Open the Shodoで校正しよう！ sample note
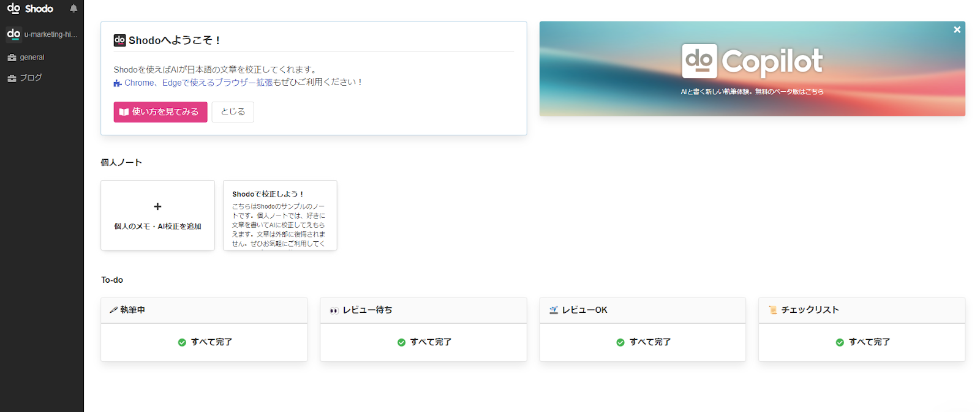 280,215
